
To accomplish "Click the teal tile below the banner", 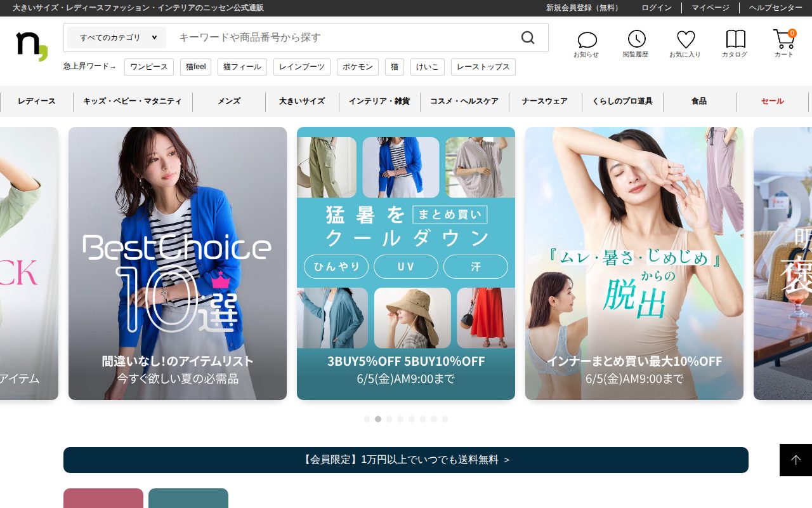I will [x=188, y=498].
